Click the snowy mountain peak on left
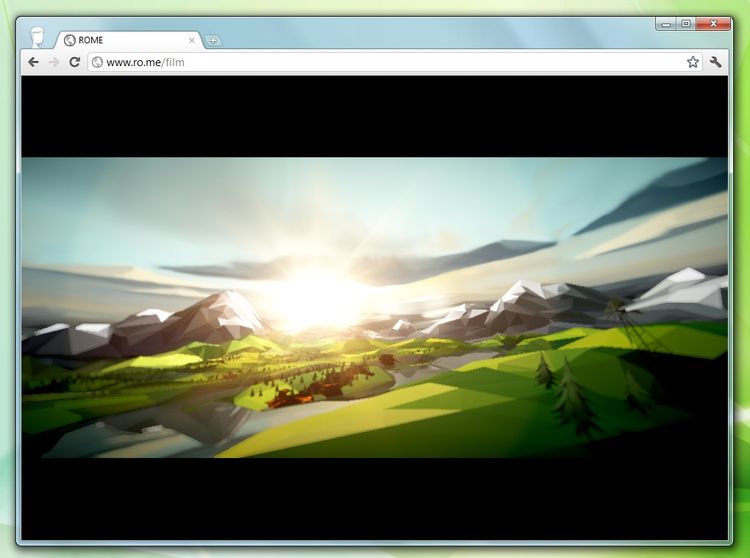750x558 pixels. pyautogui.click(x=228, y=305)
